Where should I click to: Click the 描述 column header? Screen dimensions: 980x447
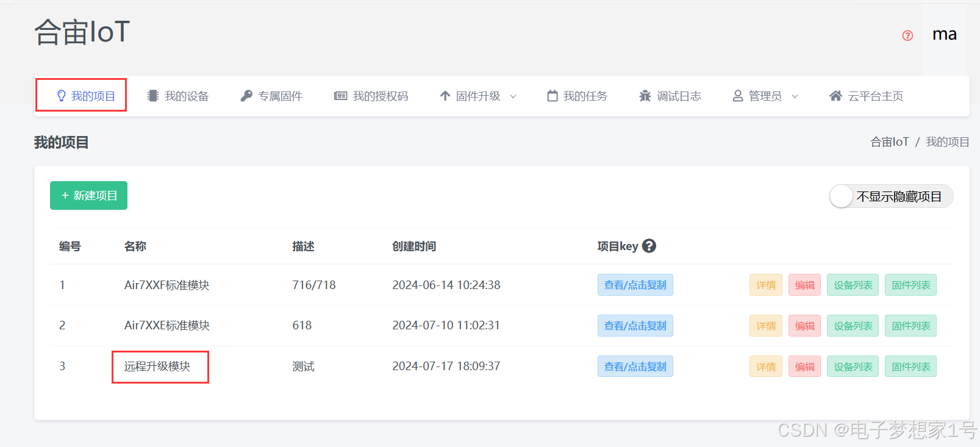pyautogui.click(x=303, y=246)
